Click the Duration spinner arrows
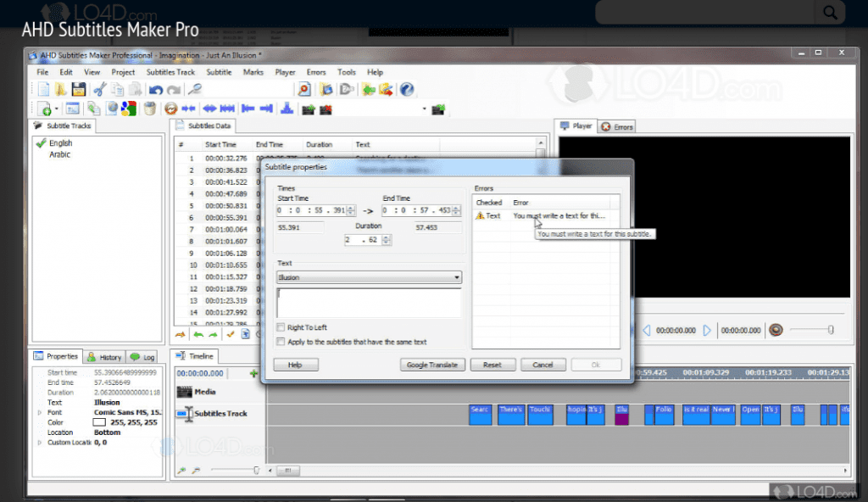 point(387,240)
